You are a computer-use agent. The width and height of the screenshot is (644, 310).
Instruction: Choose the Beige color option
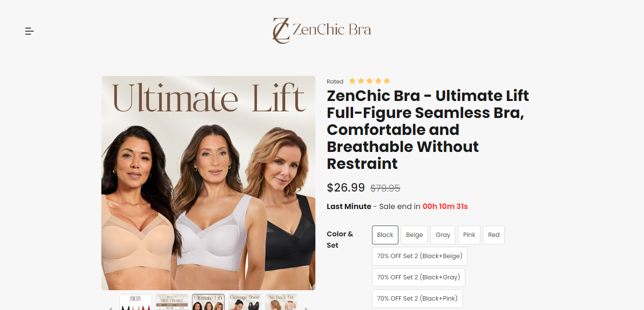[x=414, y=235]
